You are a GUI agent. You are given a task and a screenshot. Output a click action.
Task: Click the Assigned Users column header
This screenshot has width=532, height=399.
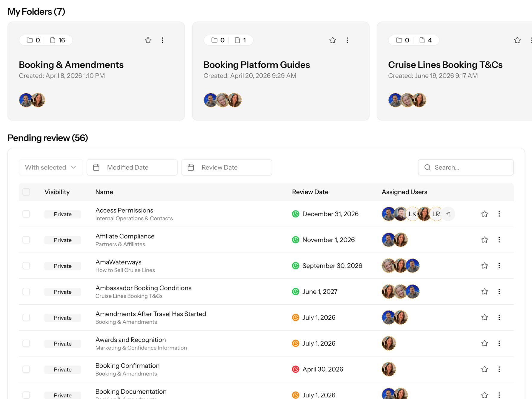(x=404, y=192)
